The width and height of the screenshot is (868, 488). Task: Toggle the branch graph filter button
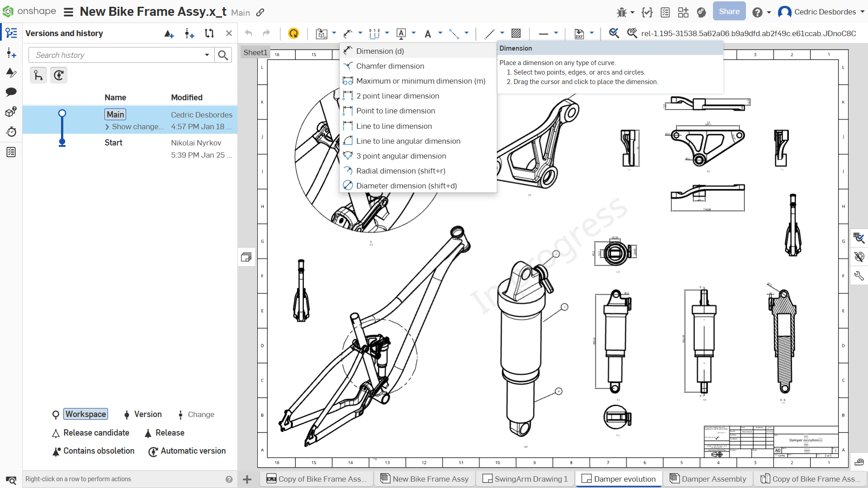tap(38, 75)
